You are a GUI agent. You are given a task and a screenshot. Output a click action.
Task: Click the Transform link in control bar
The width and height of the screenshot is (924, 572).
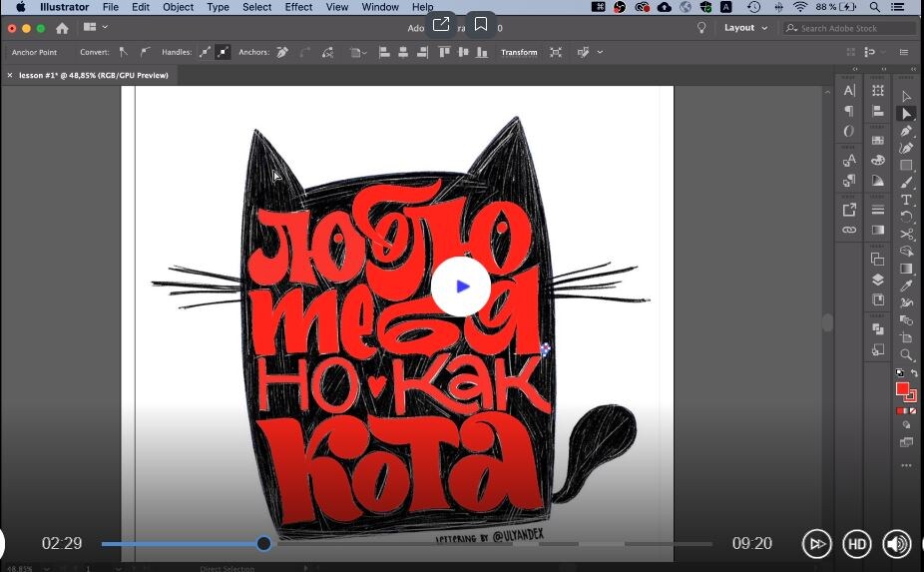coord(519,53)
